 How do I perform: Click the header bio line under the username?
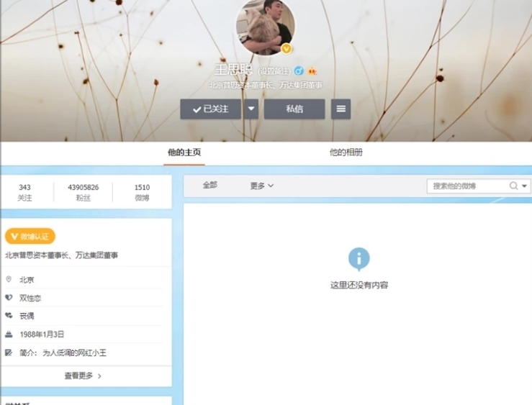coord(266,85)
